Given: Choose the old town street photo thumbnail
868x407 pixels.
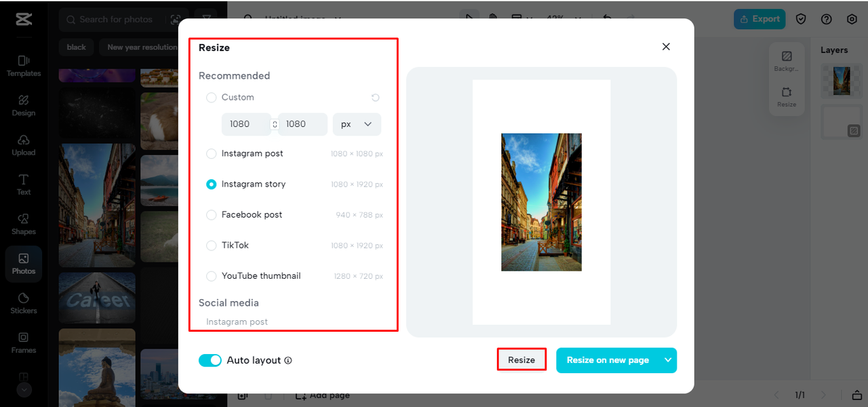Looking at the screenshot, I should point(97,205).
